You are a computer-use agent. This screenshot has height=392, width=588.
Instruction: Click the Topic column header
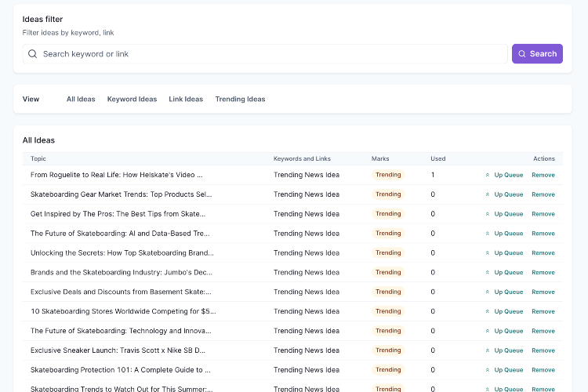[38, 158]
